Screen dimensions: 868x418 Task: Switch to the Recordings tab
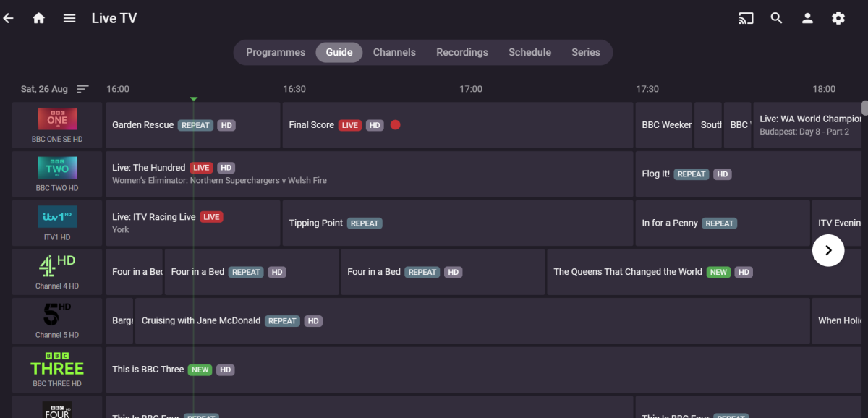coord(462,52)
